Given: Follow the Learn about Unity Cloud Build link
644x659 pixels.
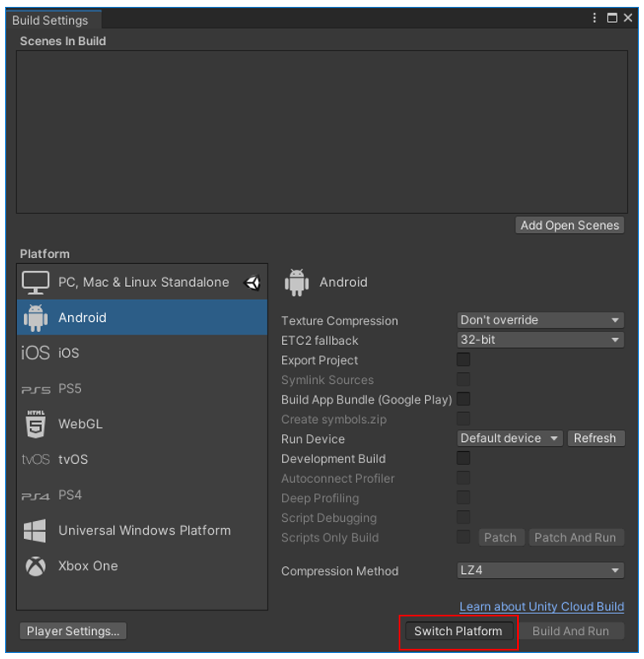Looking at the screenshot, I should click(542, 606).
